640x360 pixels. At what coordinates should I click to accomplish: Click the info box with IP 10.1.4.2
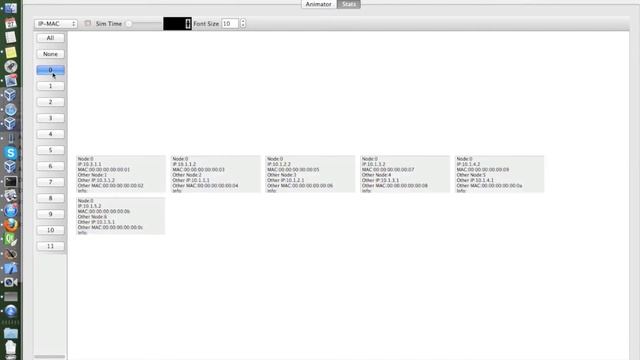pyautogui.click(x=499, y=174)
